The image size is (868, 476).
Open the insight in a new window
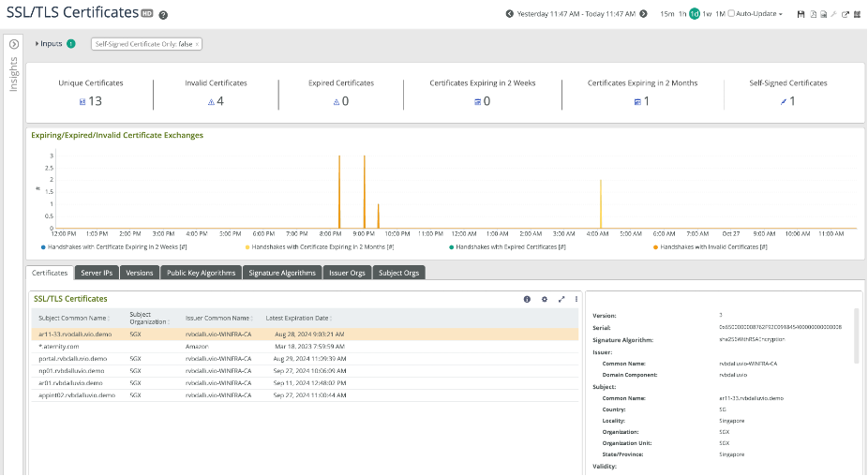tap(846, 14)
